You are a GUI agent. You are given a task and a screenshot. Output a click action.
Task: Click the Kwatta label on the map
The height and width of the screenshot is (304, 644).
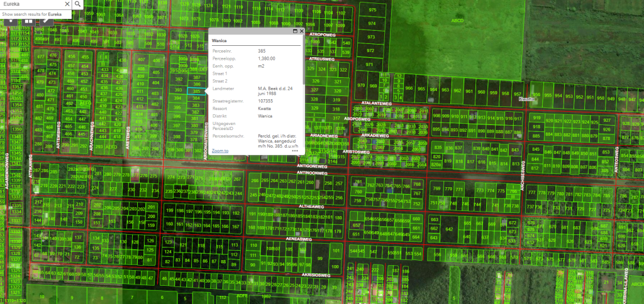[527, 99]
